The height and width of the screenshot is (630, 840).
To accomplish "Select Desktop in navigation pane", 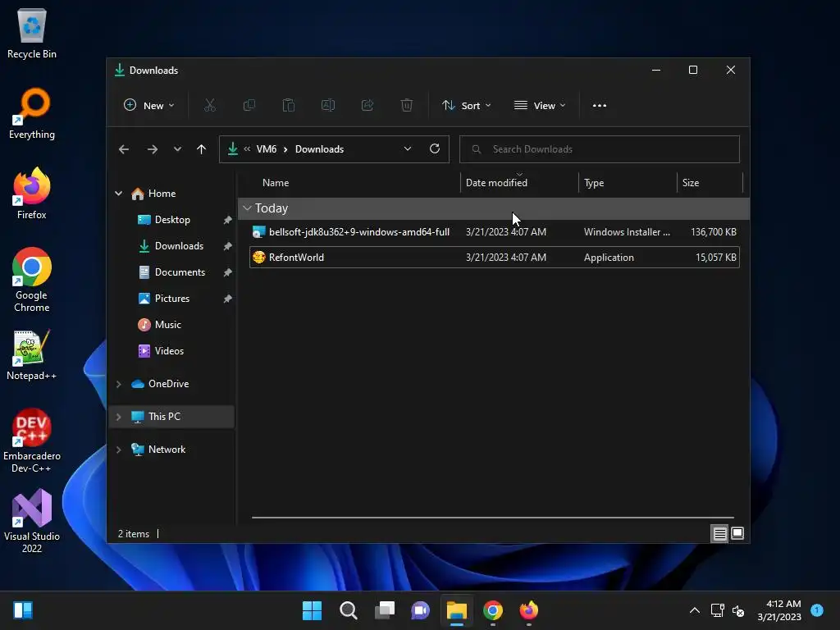I will (x=172, y=220).
